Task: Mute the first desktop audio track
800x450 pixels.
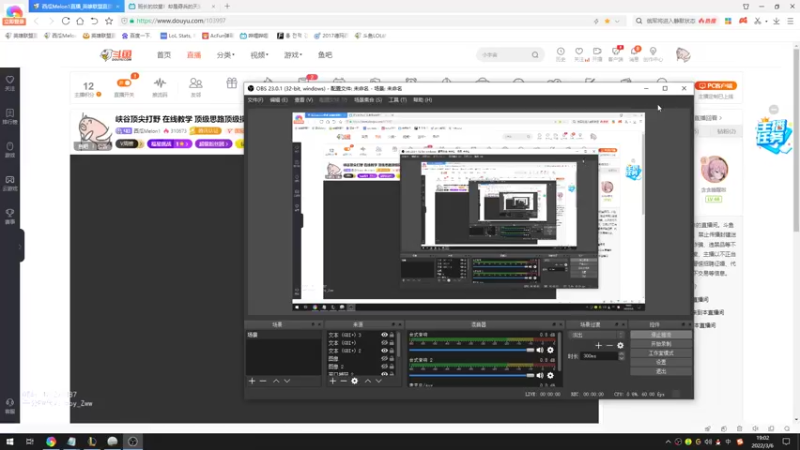Action: tap(540, 350)
